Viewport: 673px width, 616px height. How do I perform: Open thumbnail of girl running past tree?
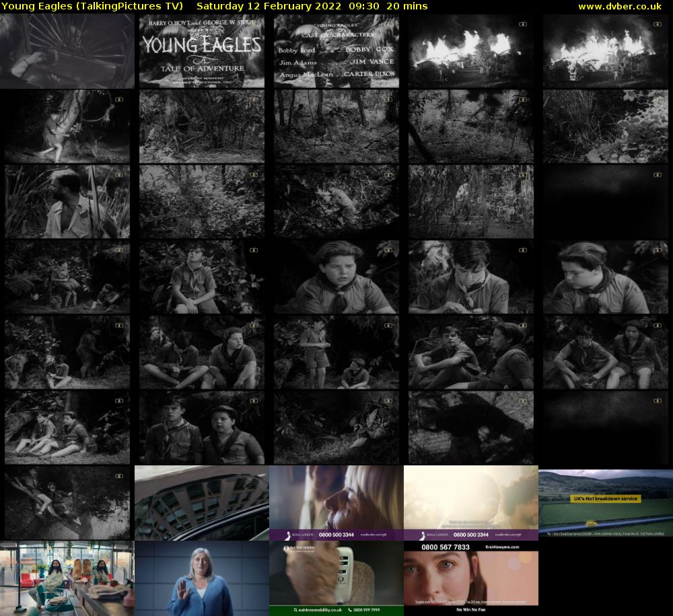pos(67,126)
